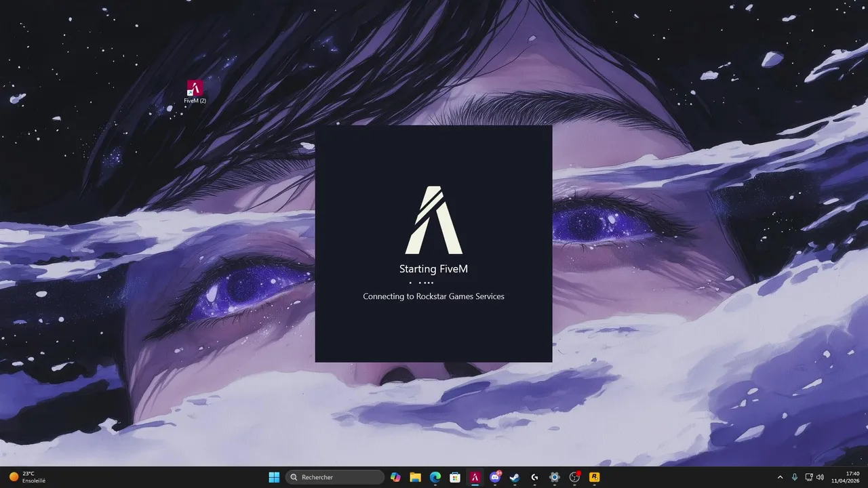Open Microsoft Store from the taskbar
This screenshot has height=488, width=868.
click(455, 477)
